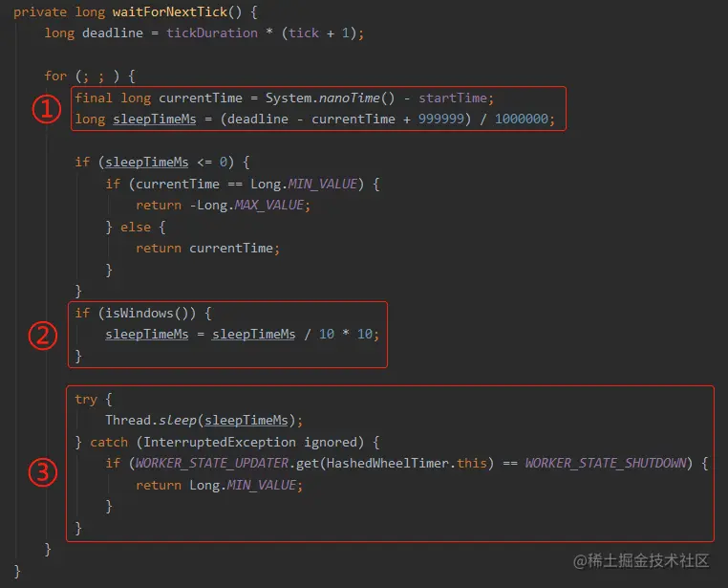Click System.nanoTime() call
The width and height of the screenshot is (728, 588).
pos(330,98)
